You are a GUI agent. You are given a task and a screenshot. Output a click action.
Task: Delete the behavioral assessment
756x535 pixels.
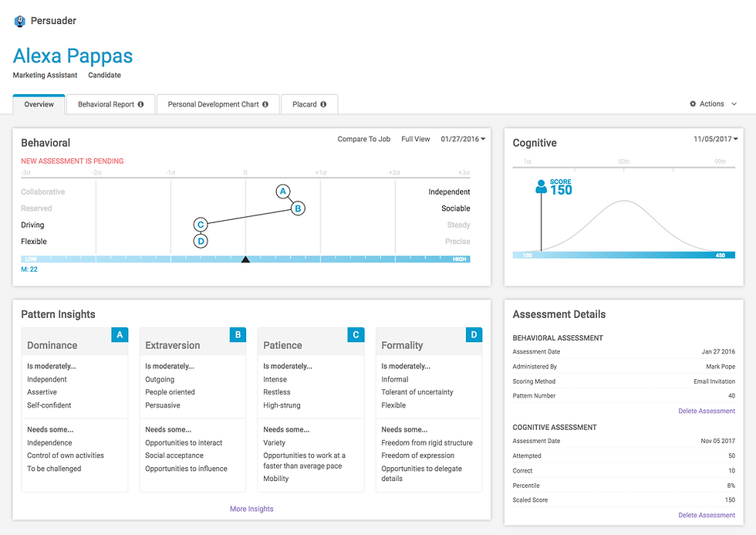[707, 411]
